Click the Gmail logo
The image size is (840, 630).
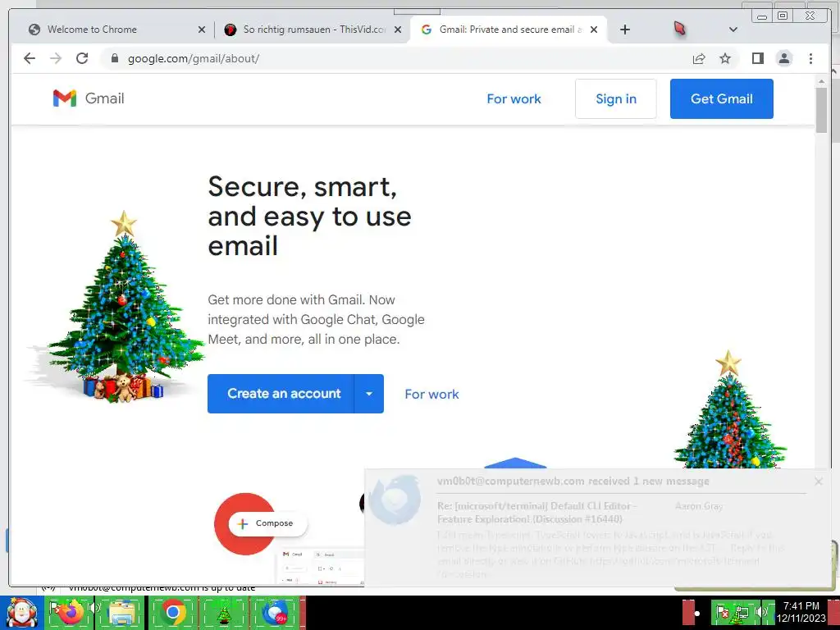pos(89,98)
